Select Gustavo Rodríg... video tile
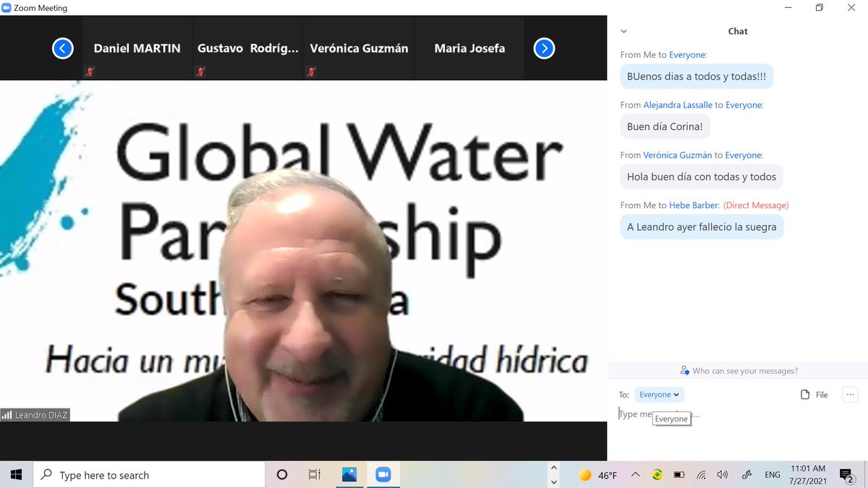Viewport: 868px width, 488px height. 248,48
